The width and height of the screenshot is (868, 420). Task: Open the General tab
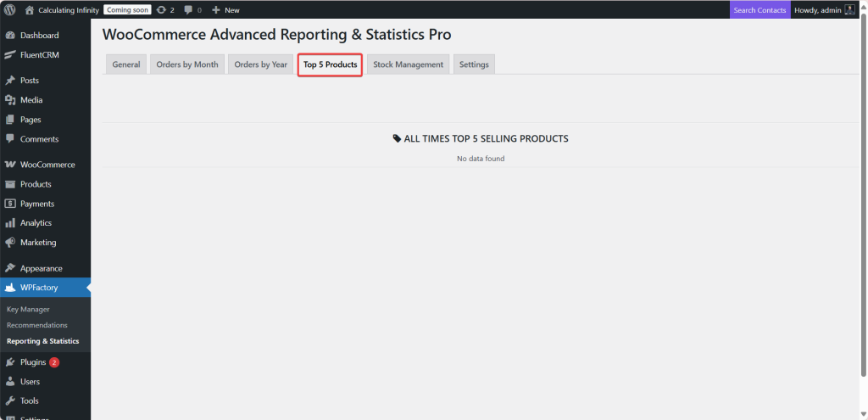point(126,64)
